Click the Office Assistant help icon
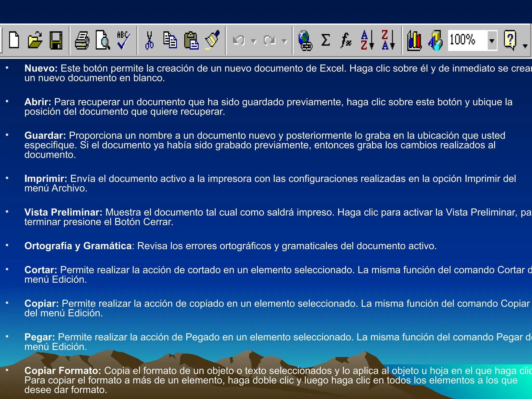532x399 pixels. 510,40
